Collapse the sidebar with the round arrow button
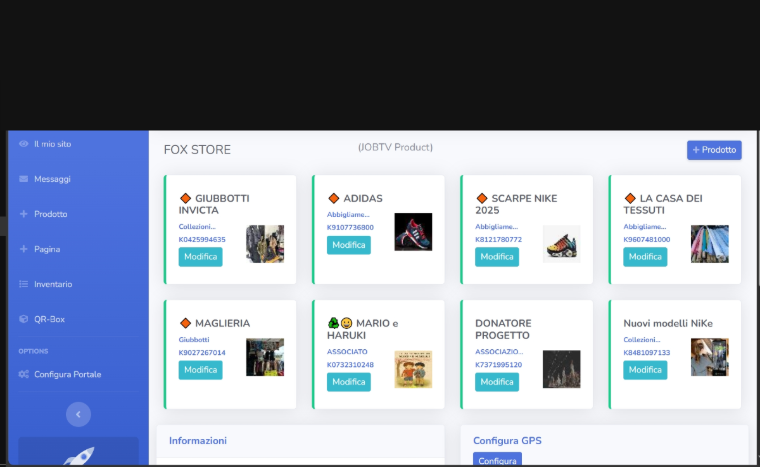Viewport: 760px width, 467px height. pos(78,414)
